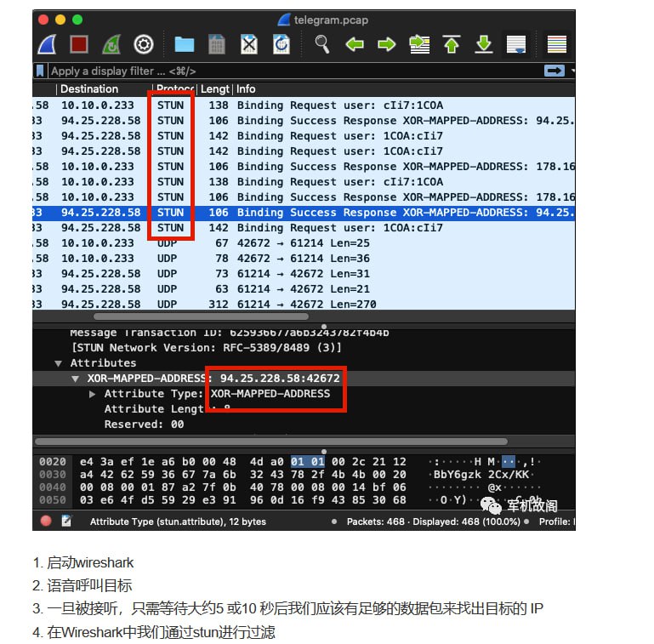Select the UDP row with Len=31
The height and width of the screenshot is (644, 654).
[304, 274]
